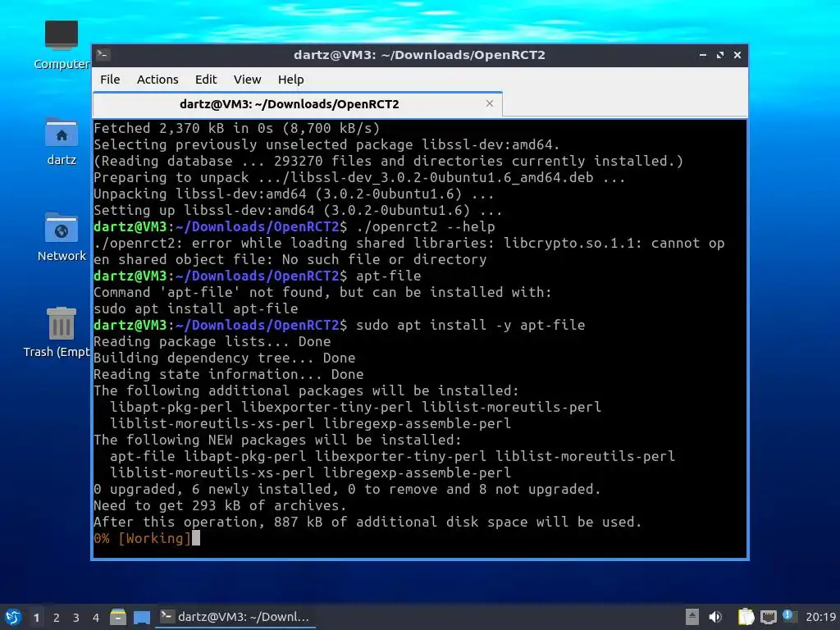This screenshot has height=630, width=840.
Task: Launch file manager from taskbar
Action: [x=118, y=617]
